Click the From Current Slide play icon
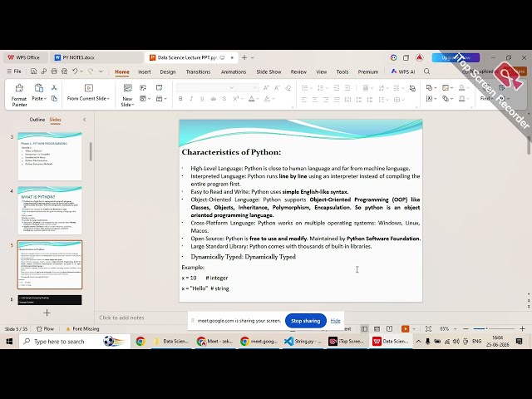532x399 pixels. tap(89, 88)
